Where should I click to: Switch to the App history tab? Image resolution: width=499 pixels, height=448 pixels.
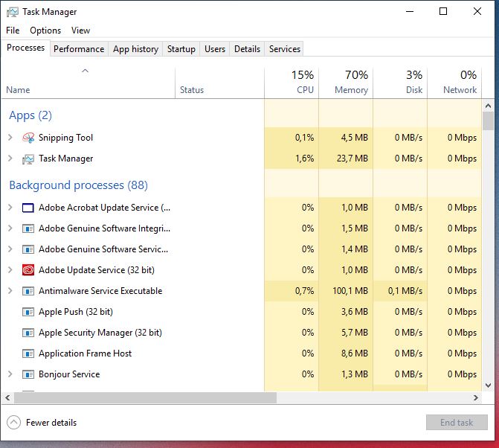pyautogui.click(x=135, y=49)
